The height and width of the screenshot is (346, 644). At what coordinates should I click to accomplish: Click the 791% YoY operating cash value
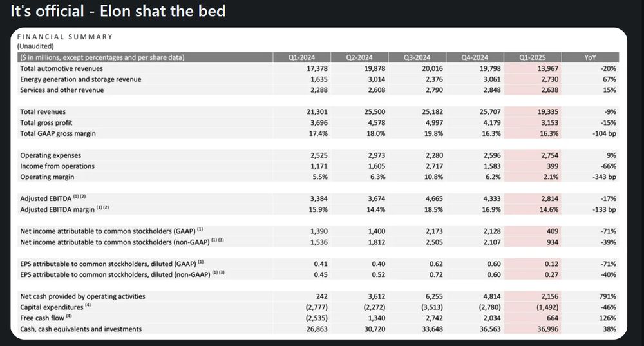[607, 296]
